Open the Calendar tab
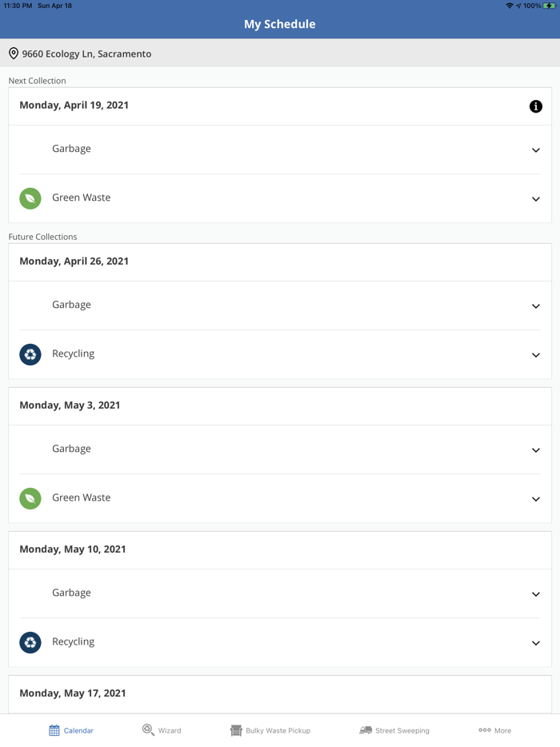This screenshot has height=747, width=560. click(x=71, y=730)
